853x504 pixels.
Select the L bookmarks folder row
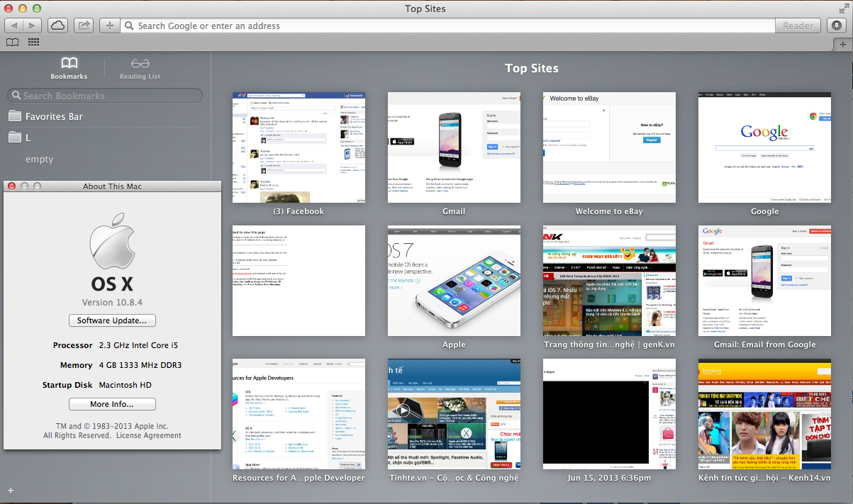105,138
